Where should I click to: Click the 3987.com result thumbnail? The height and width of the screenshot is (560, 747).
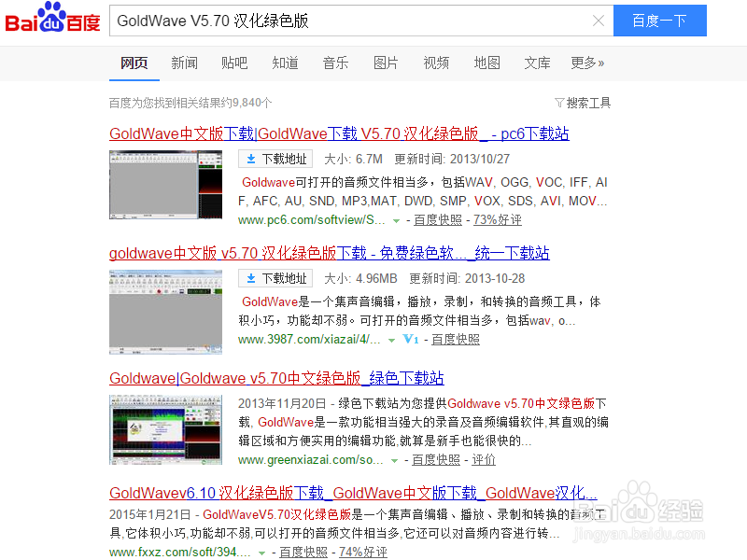(166, 313)
